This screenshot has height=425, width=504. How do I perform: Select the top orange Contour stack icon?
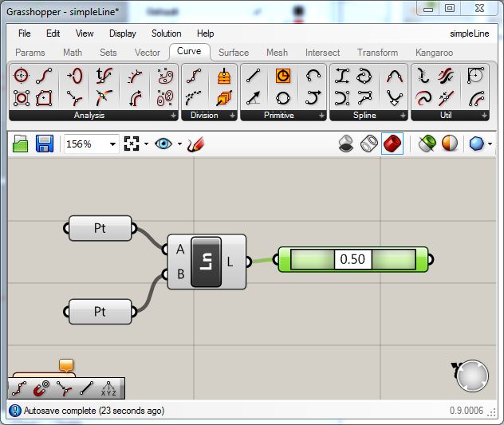[224, 76]
